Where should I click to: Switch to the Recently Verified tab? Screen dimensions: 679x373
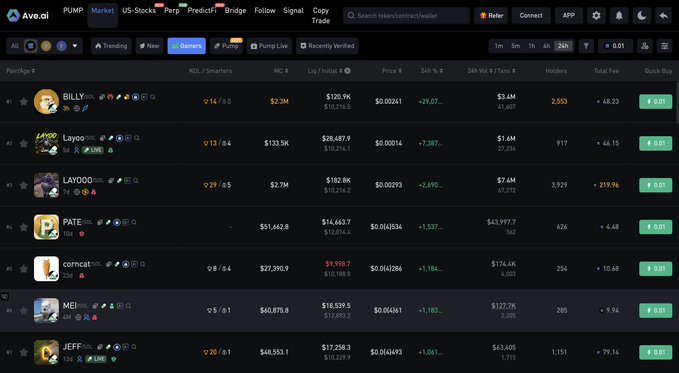(327, 46)
